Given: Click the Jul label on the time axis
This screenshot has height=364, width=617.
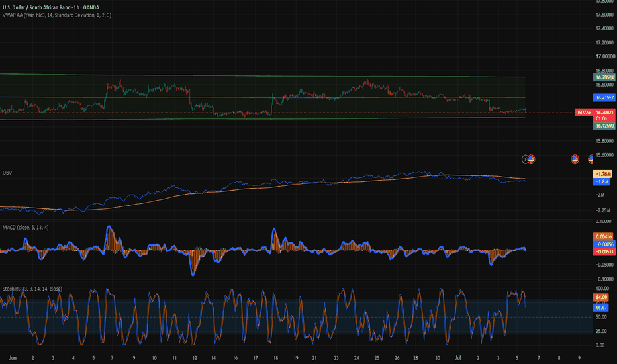Looking at the screenshot, I should pyautogui.click(x=457, y=358).
